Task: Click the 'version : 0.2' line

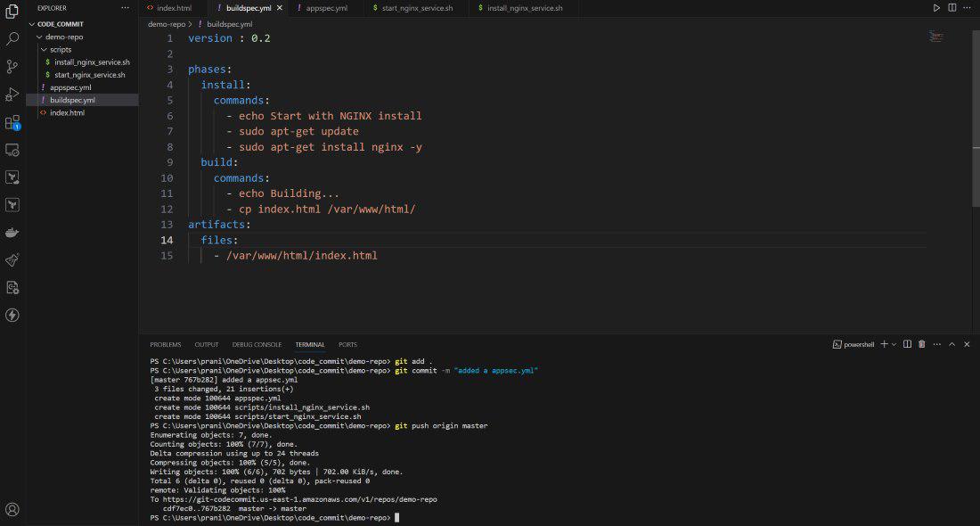Action: point(229,38)
